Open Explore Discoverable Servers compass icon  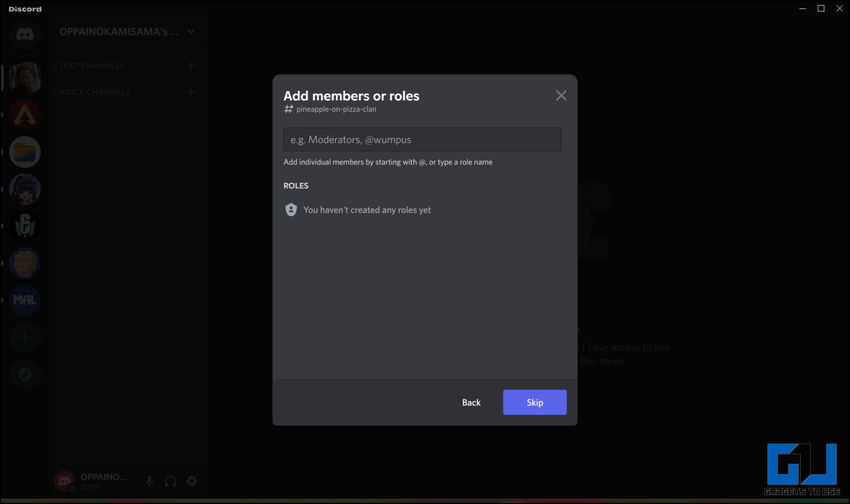point(25,375)
